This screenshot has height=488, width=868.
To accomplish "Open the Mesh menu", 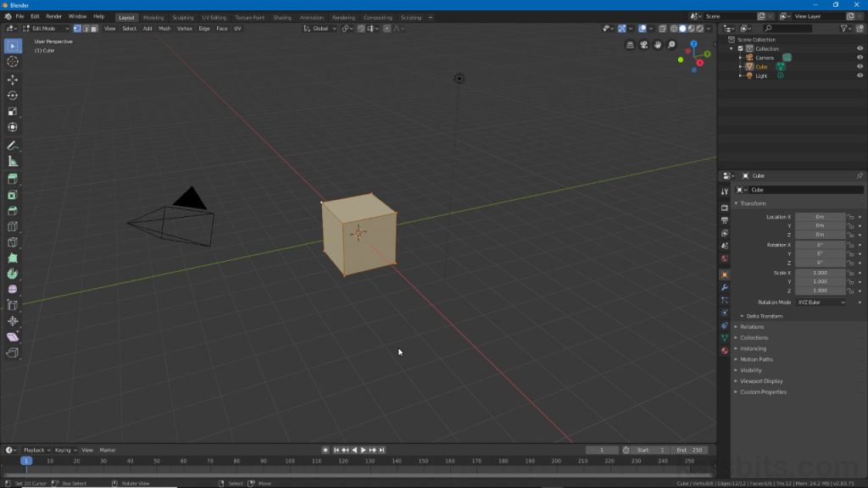I will (x=164, y=28).
